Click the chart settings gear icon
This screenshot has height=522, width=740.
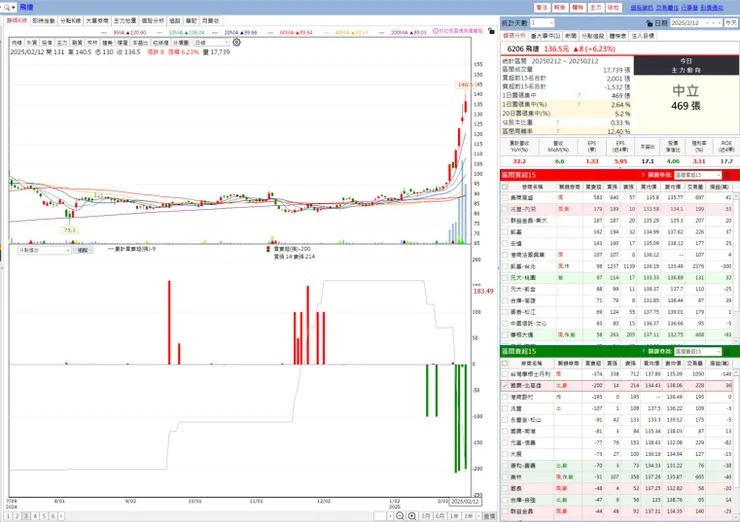click(x=236, y=42)
